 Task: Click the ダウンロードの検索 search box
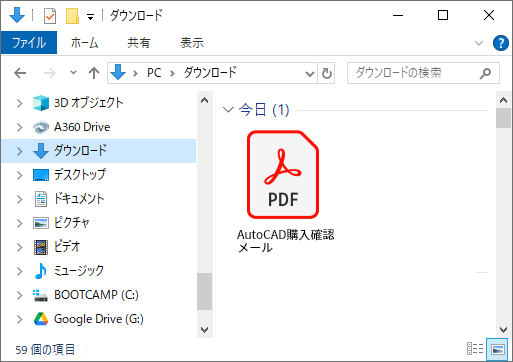coord(423,73)
